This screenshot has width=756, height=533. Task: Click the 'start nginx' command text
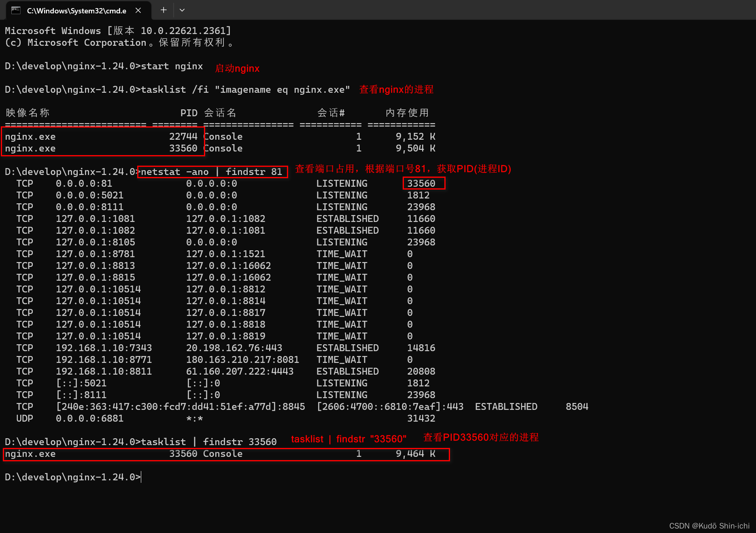[x=172, y=66]
